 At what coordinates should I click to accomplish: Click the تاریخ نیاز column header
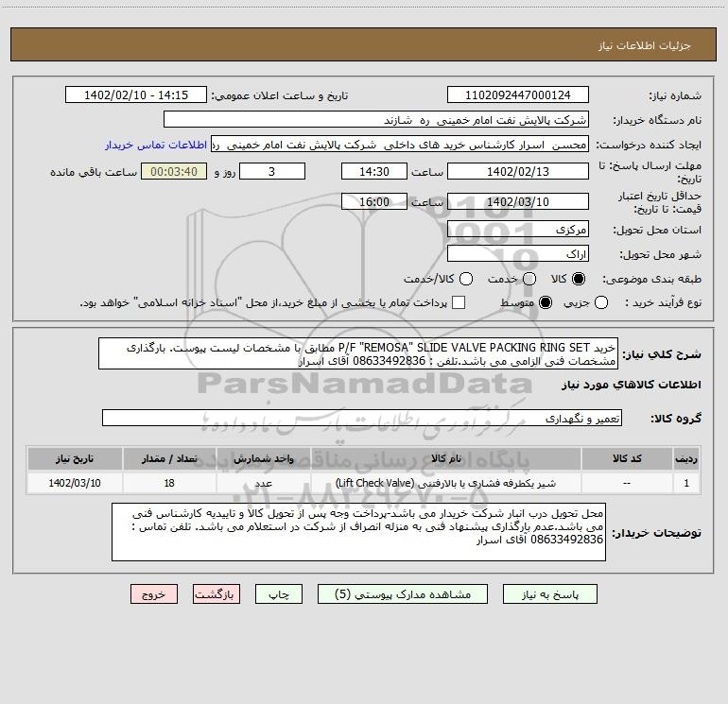tap(75, 458)
